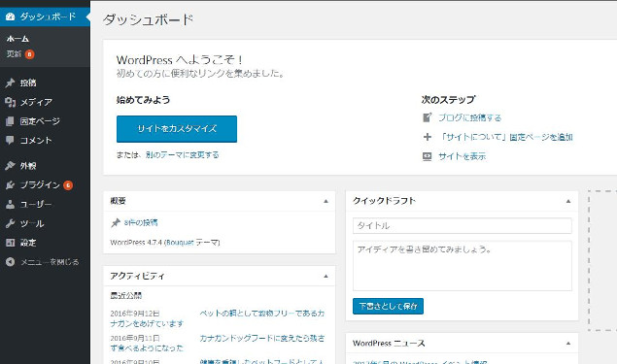Collapse the 概要 panel

tap(326, 201)
